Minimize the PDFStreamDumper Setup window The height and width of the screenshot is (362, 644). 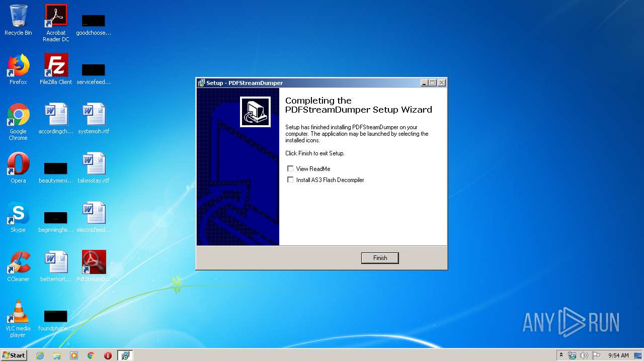[424, 83]
